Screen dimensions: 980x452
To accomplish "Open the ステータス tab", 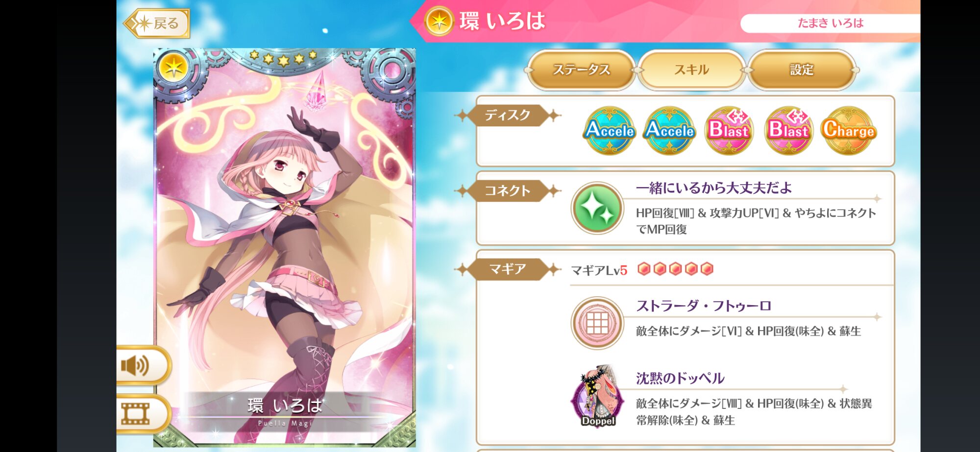I will point(581,70).
